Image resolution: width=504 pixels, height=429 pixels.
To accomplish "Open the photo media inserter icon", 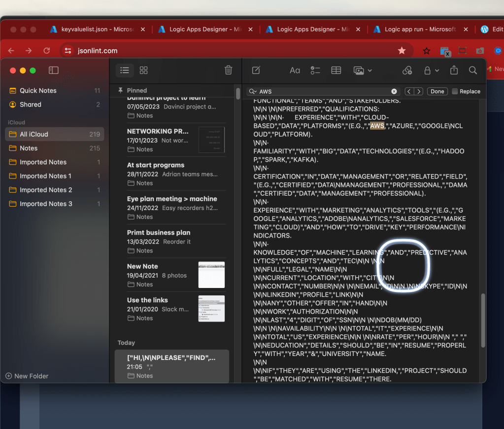I will click(x=359, y=70).
